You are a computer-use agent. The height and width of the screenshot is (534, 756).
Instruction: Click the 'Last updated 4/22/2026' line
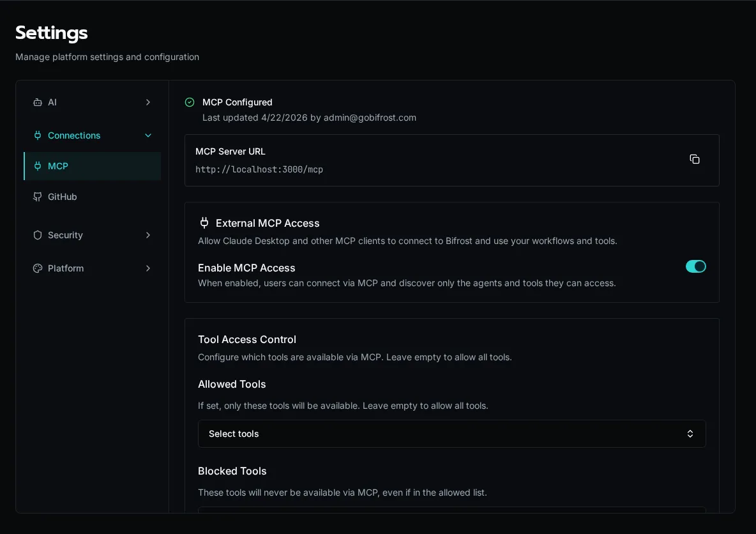coord(309,118)
